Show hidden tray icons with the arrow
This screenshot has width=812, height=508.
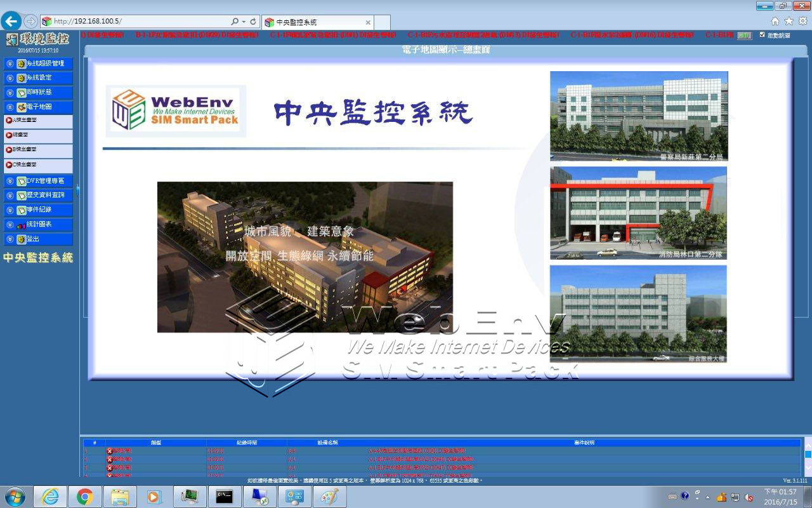[x=708, y=497]
